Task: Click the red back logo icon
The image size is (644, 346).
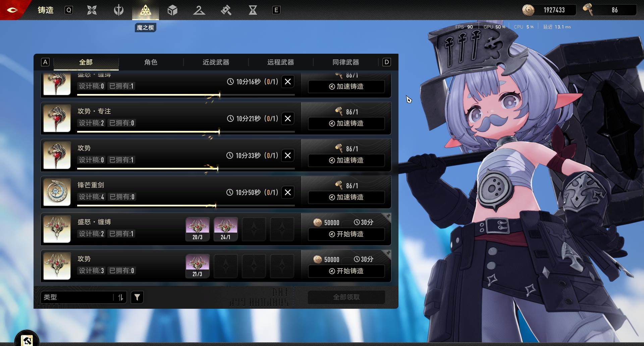Action: (12, 10)
